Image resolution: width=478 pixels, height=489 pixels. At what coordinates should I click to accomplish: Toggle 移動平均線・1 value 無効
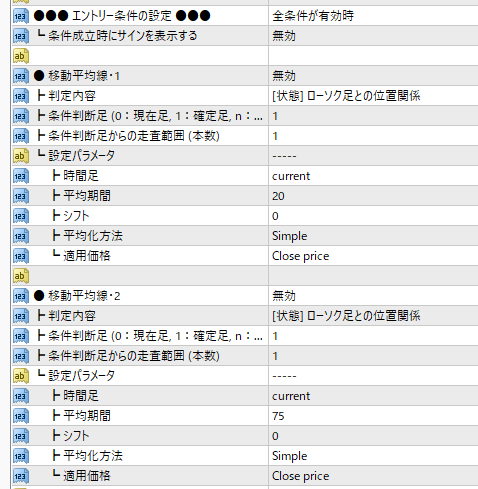point(373,76)
